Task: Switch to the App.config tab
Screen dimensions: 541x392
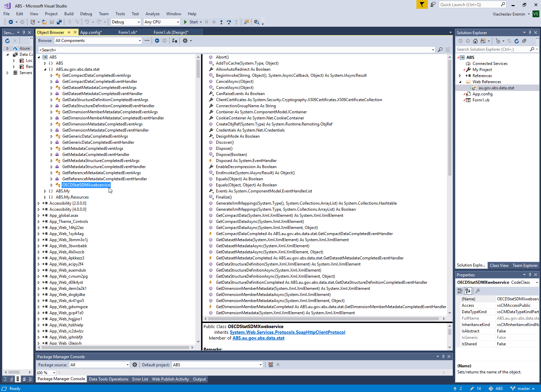Action: pyautogui.click(x=91, y=32)
